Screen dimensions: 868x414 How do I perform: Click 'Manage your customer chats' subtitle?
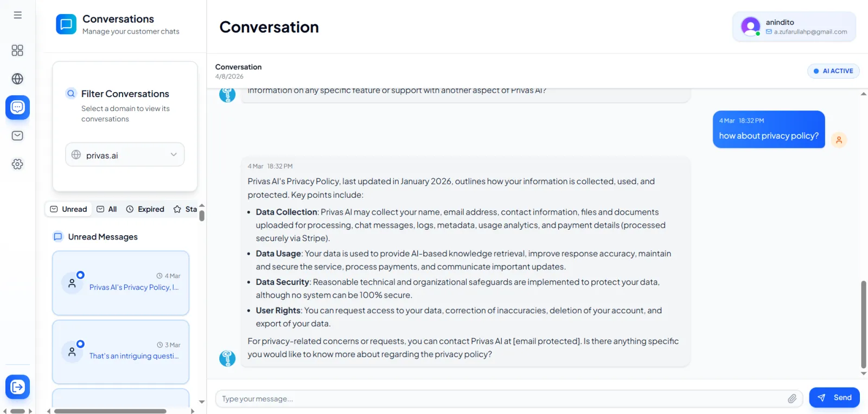click(x=131, y=31)
